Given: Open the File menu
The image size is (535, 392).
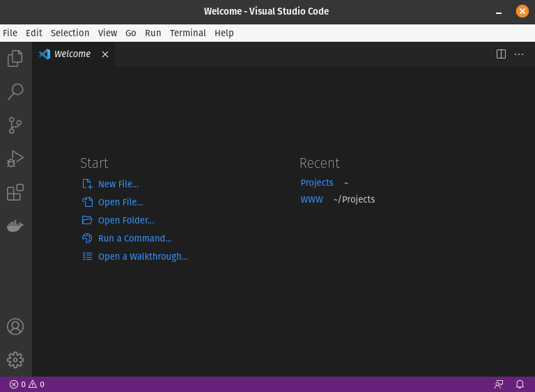Looking at the screenshot, I should [x=10, y=33].
